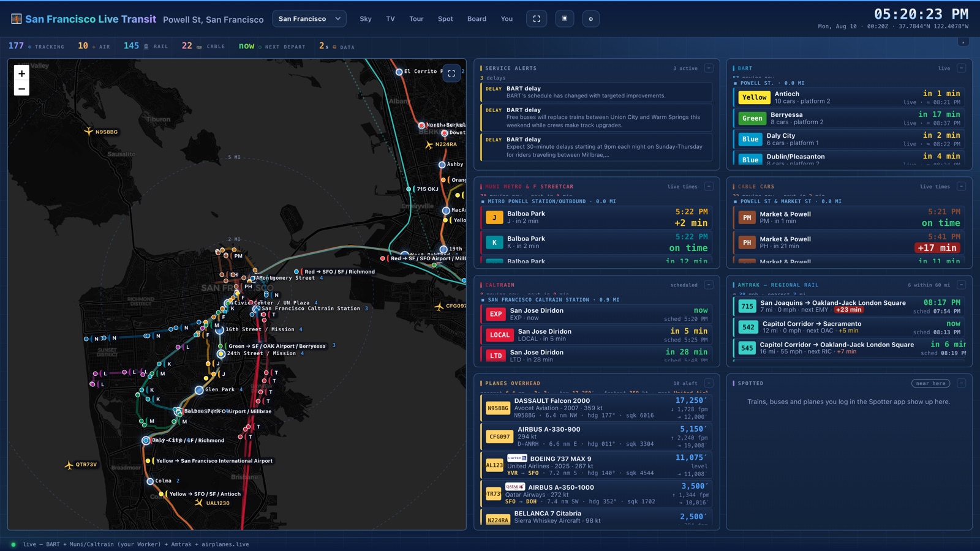This screenshot has width=980, height=551.
Task: Click the 22 cable counter
Action: tap(203, 46)
